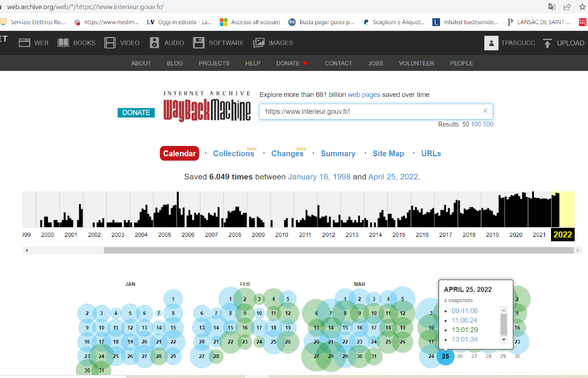Open the PROJECTS menu item
Viewport: 588px width, 378px height.
(x=214, y=64)
